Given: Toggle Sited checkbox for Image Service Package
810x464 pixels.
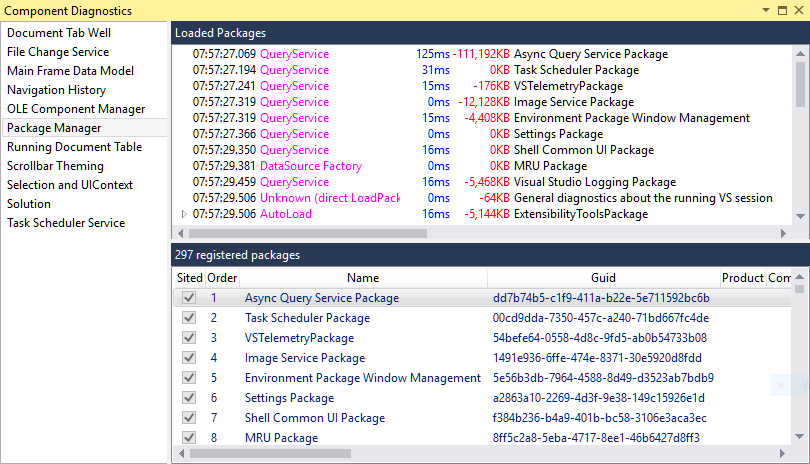Looking at the screenshot, I should pos(189,358).
